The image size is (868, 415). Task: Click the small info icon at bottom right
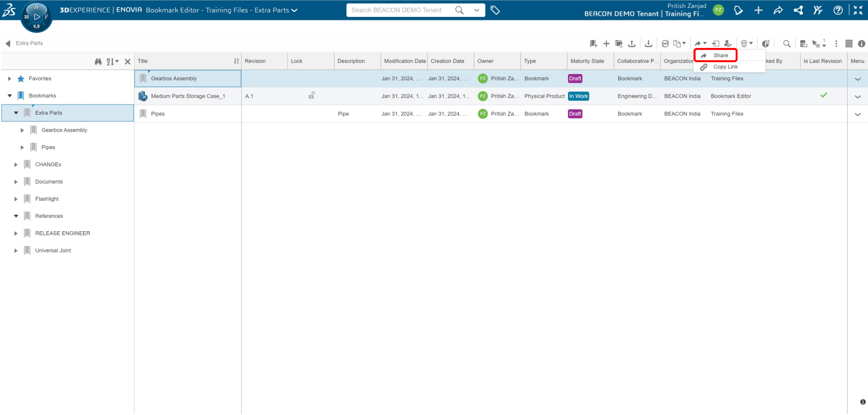[863, 402]
